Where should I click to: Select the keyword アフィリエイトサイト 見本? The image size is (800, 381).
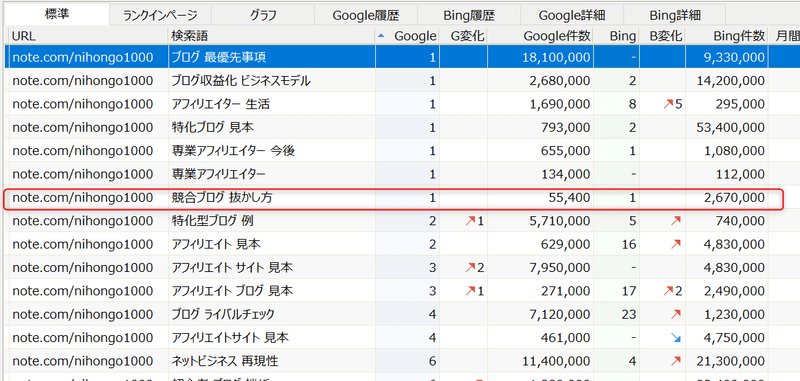click(x=230, y=338)
